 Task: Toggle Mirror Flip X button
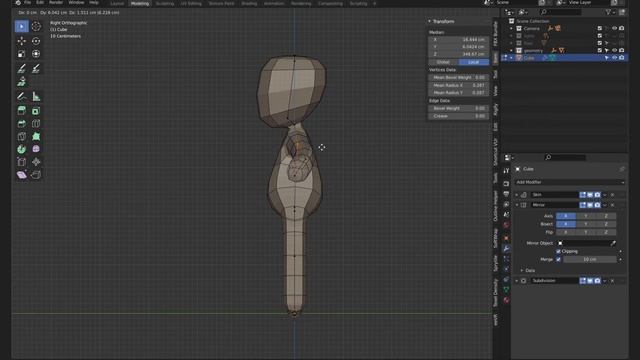point(566,232)
